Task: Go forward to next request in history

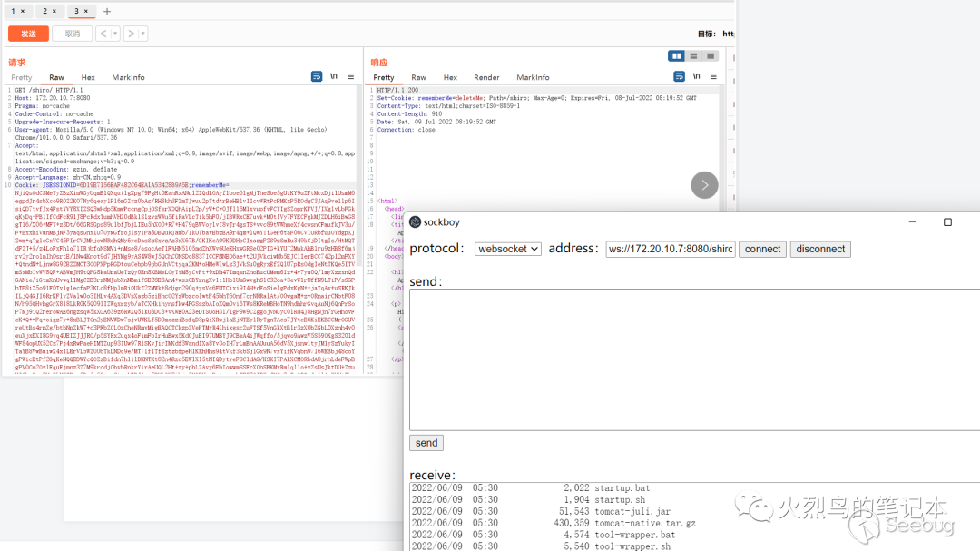Action: tap(131, 34)
